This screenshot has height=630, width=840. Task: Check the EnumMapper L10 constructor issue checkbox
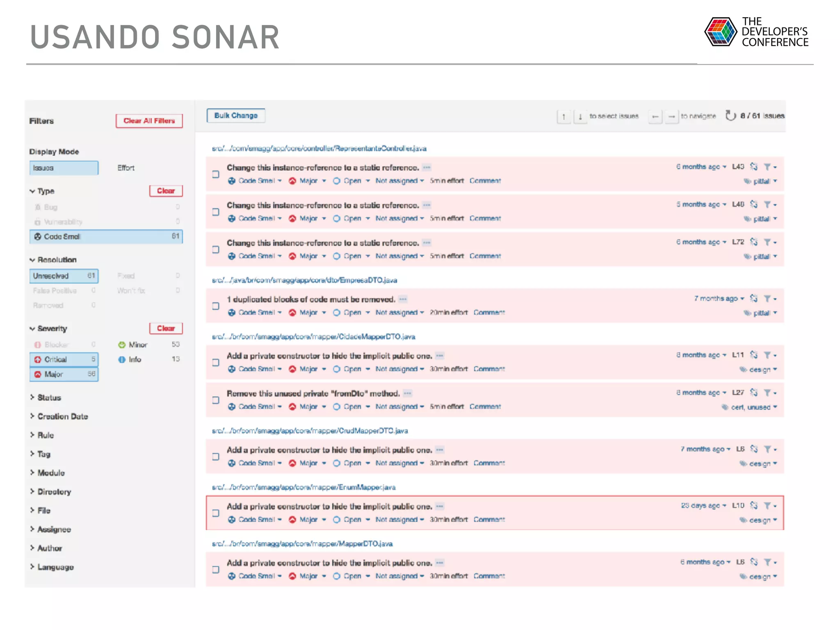click(216, 513)
